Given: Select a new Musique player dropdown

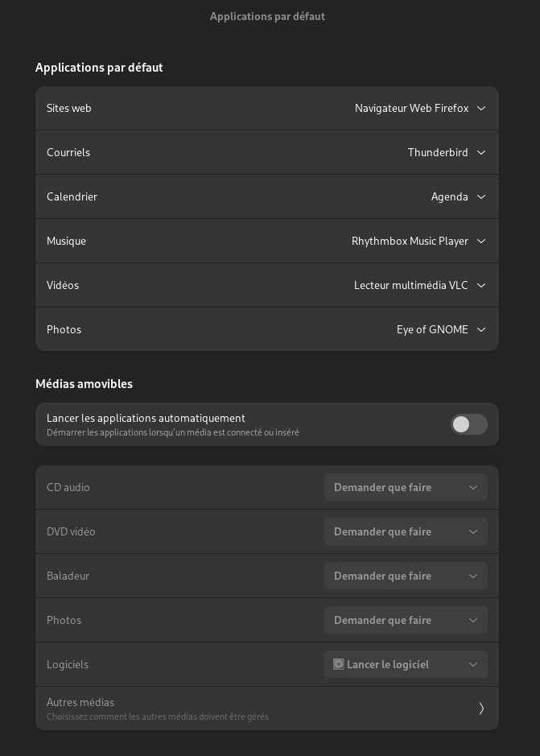Looking at the screenshot, I should tap(417, 241).
